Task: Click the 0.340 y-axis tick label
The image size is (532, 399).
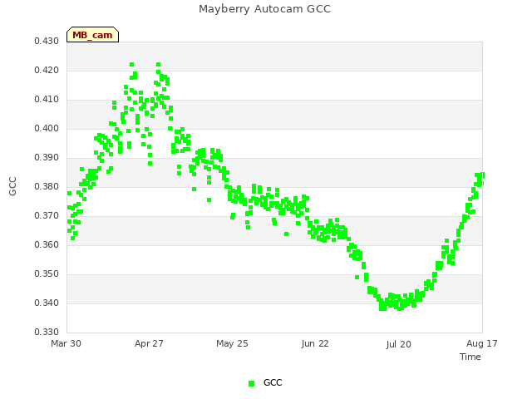Action: tap(47, 303)
